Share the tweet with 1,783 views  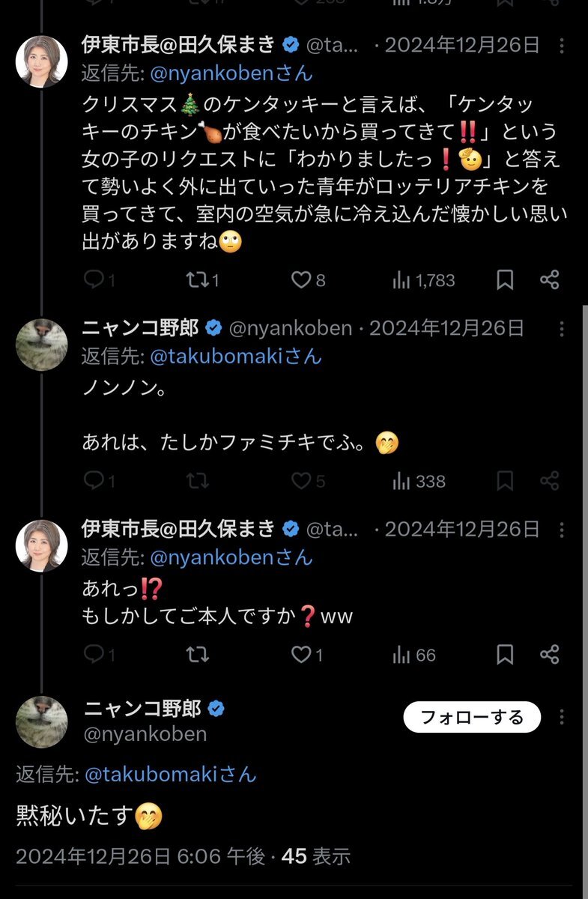coord(550,280)
